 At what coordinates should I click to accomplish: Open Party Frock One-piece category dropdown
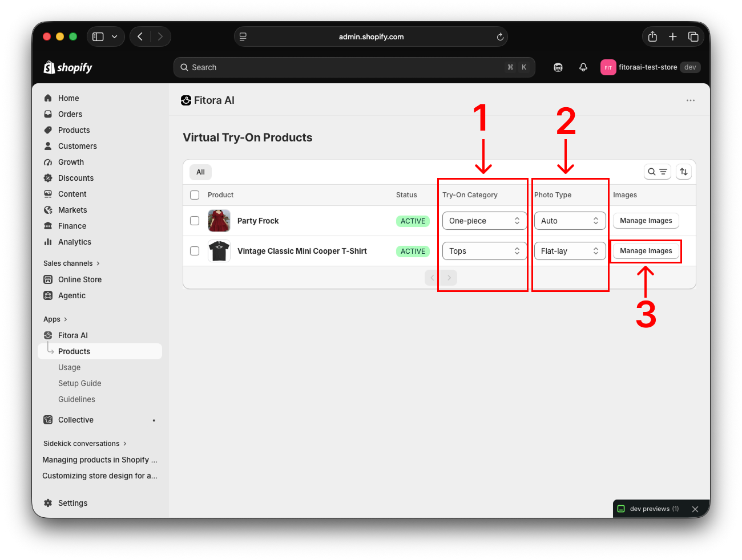click(484, 221)
